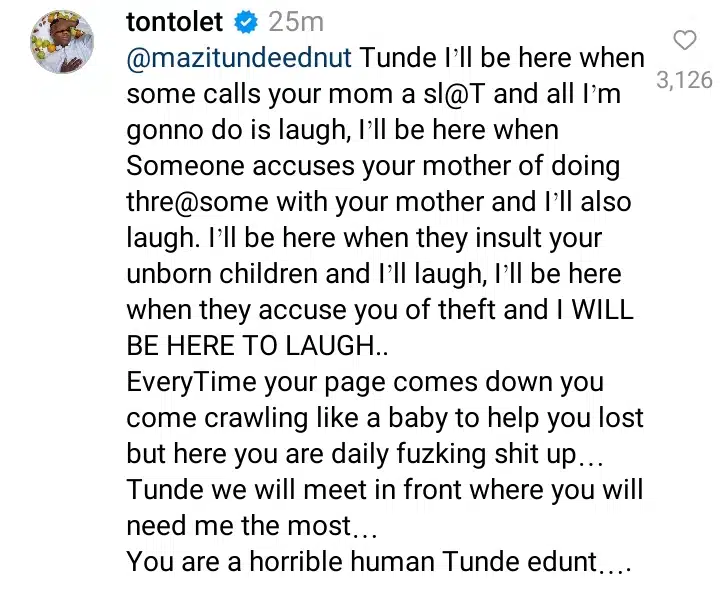This screenshot has width=720, height=592.
Task: Like the comment with the heart icon
Action: pos(685,41)
